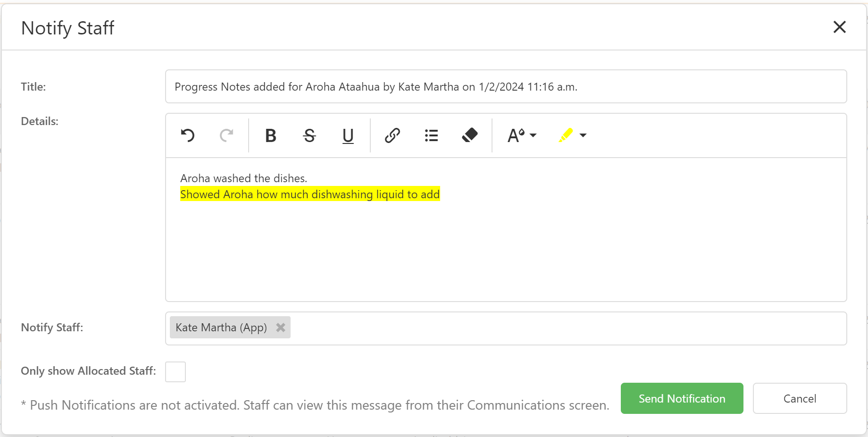Close the Notify Staff dialog

point(839,27)
